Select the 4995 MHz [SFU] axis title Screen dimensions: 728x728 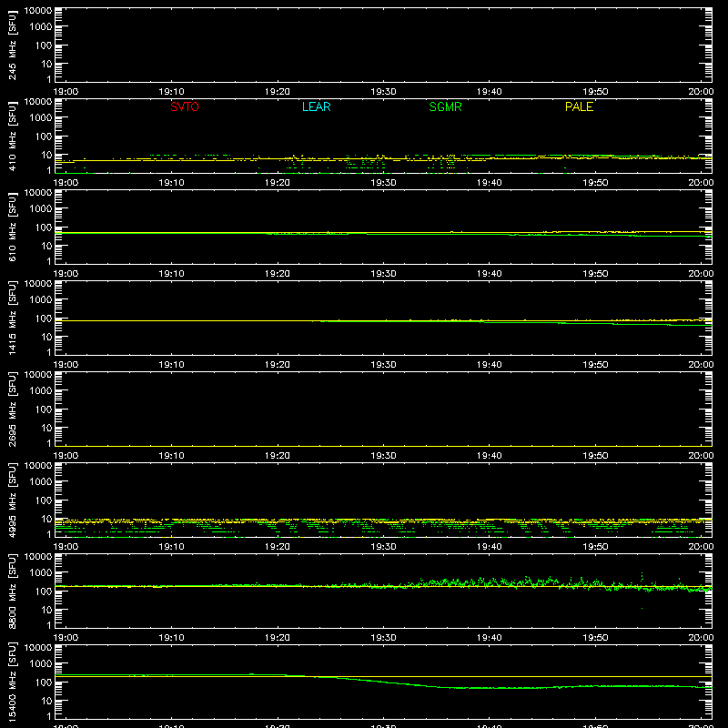pos(13,500)
